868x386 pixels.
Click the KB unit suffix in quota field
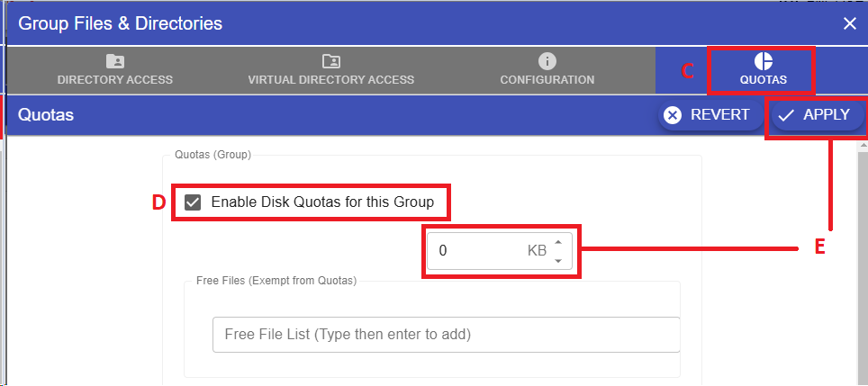click(537, 251)
